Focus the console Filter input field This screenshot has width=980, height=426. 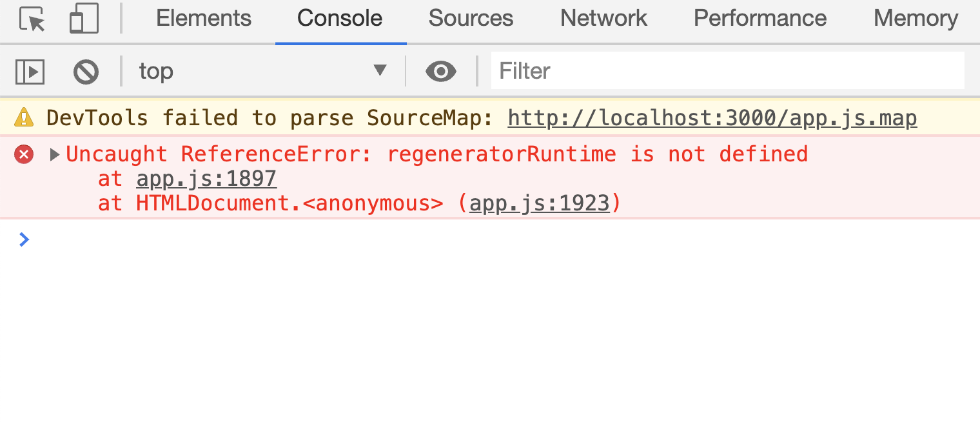click(x=727, y=71)
